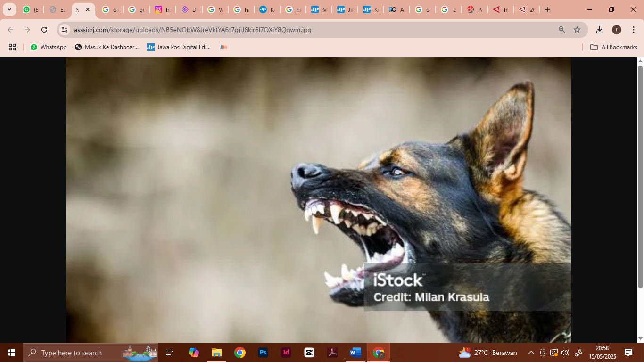Show hidden system tray icons
Screen dimensions: 644x362
[x=531, y=353]
